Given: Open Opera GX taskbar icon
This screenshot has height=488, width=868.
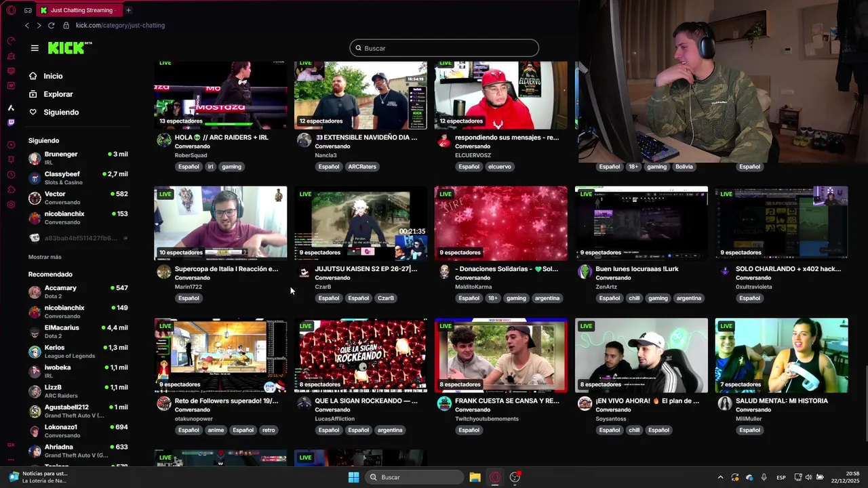Looking at the screenshot, I should (495, 477).
